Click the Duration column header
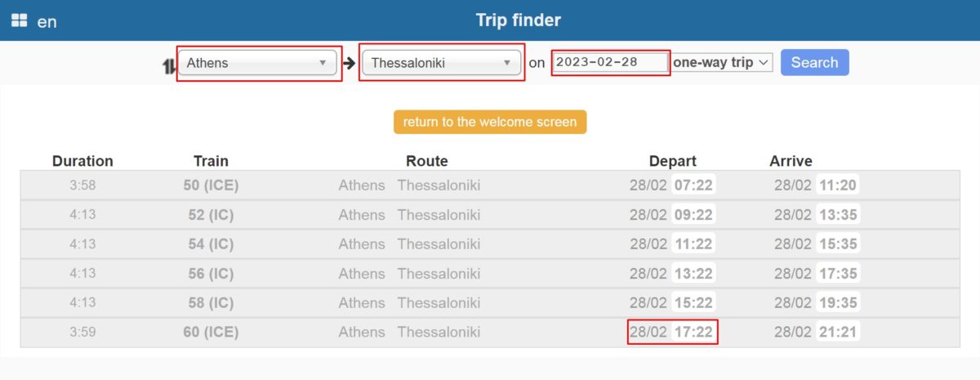Viewport: 980px width, 380px height. [x=82, y=161]
